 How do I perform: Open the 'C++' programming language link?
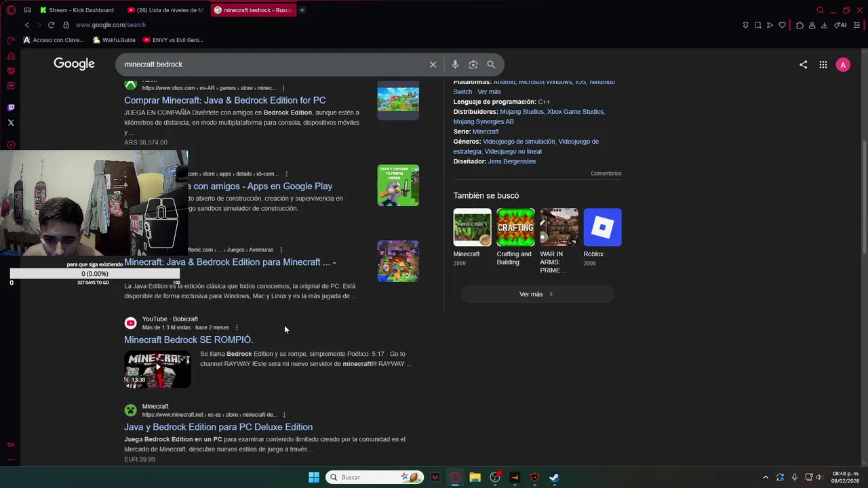click(544, 102)
